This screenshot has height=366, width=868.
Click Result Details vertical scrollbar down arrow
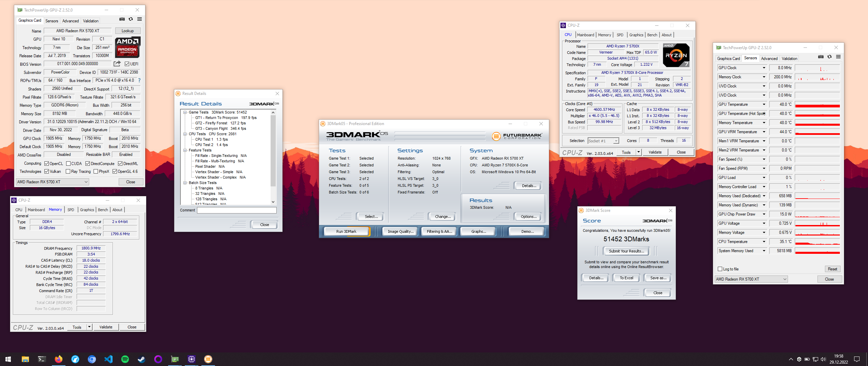(x=273, y=202)
